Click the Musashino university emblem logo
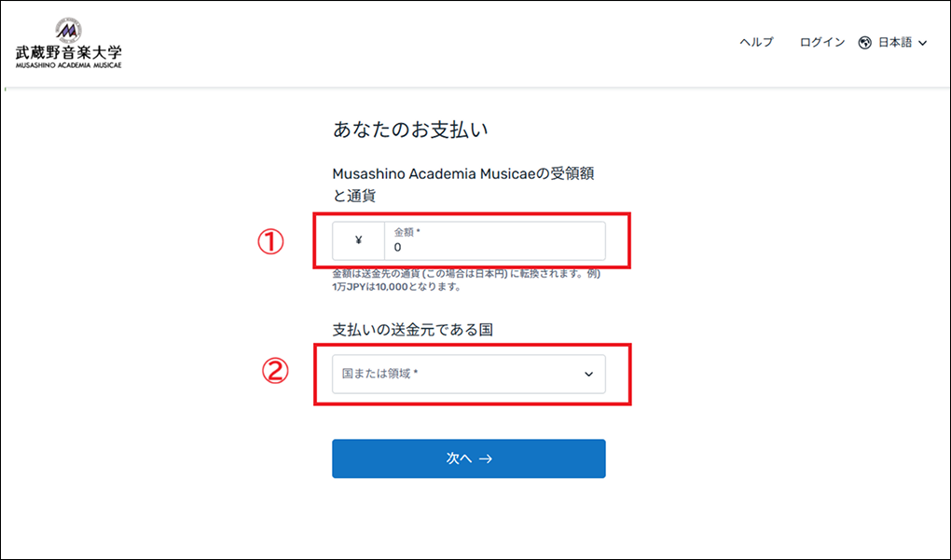Viewport: 951px width, 560px height. pos(68,29)
